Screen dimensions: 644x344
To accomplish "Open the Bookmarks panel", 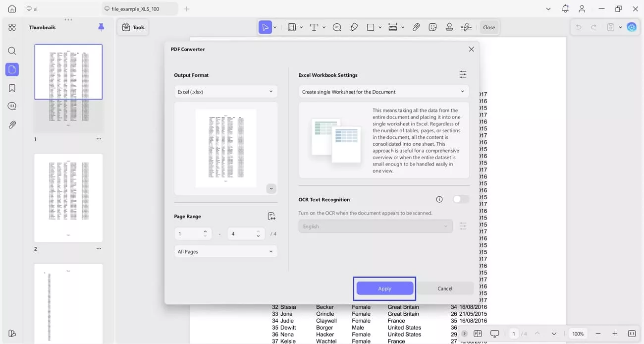I will tap(12, 88).
